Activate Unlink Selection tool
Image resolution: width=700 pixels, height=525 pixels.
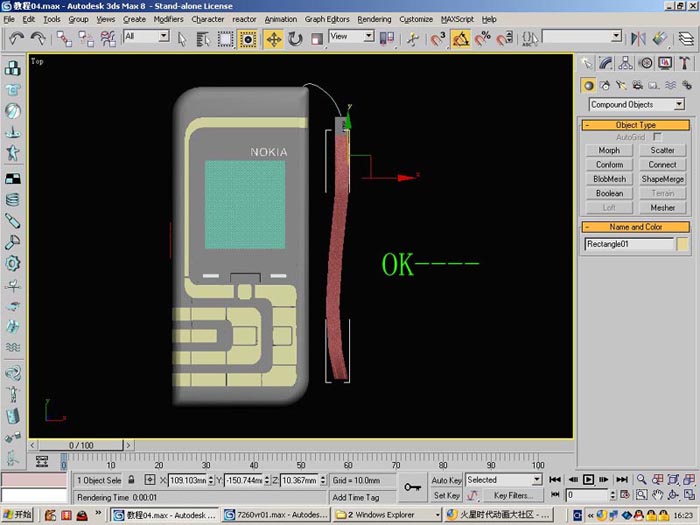[86, 39]
